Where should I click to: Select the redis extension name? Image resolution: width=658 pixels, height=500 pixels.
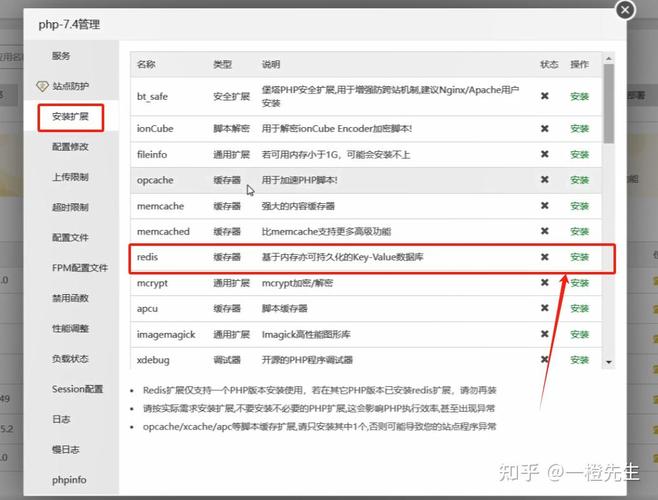[147, 257]
